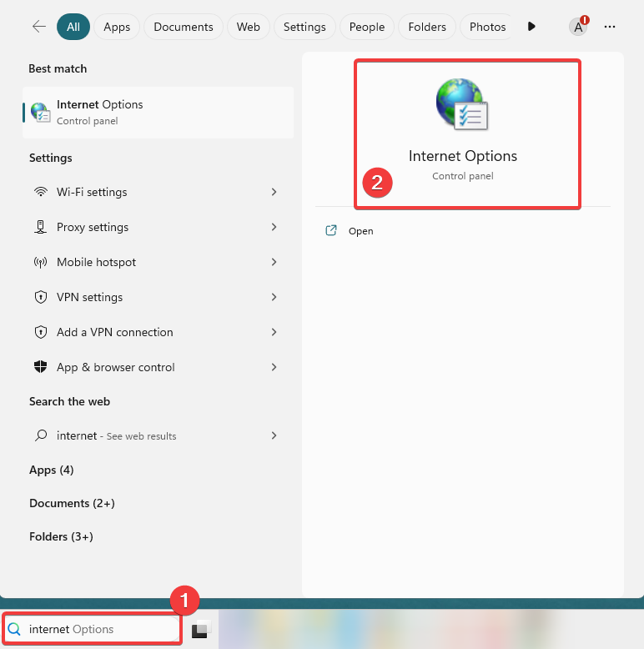The image size is (644, 649).
Task: Click the large Internet Options preview icon
Action: pyautogui.click(x=462, y=104)
